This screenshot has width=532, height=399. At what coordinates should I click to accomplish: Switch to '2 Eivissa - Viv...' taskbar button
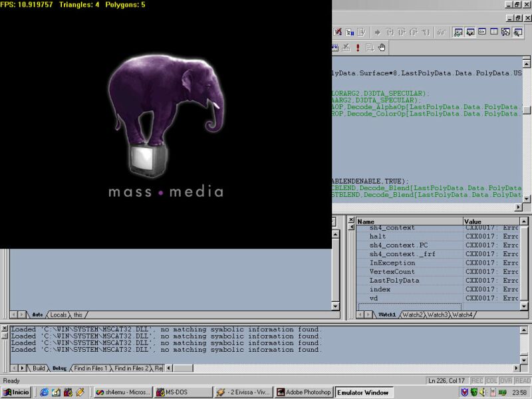coord(243,392)
